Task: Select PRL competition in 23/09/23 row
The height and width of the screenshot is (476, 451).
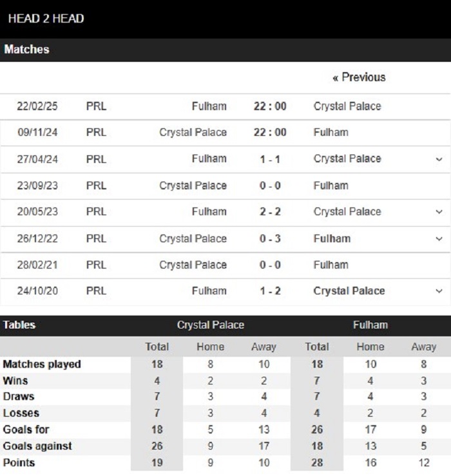Action: (96, 186)
